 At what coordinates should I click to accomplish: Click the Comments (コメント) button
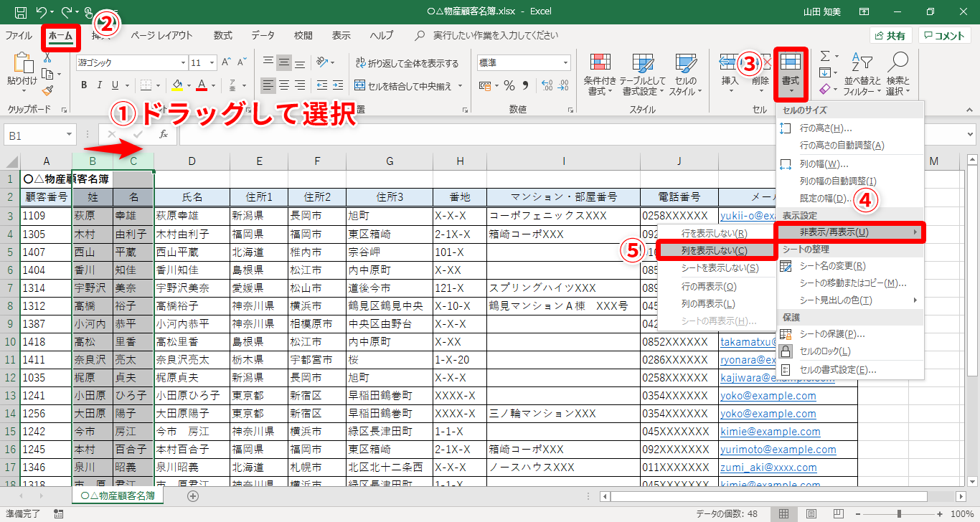pyautogui.click(x=944, y=36)
